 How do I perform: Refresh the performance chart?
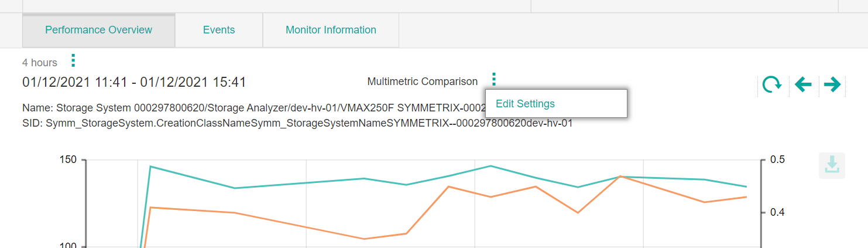[x=772, y=85]
